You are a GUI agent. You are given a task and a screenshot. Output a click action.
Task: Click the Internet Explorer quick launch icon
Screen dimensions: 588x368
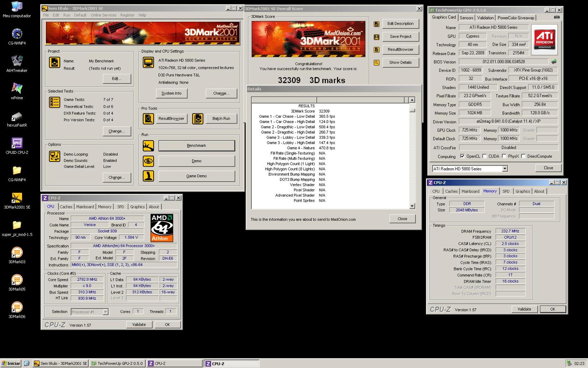coord(26,363)
